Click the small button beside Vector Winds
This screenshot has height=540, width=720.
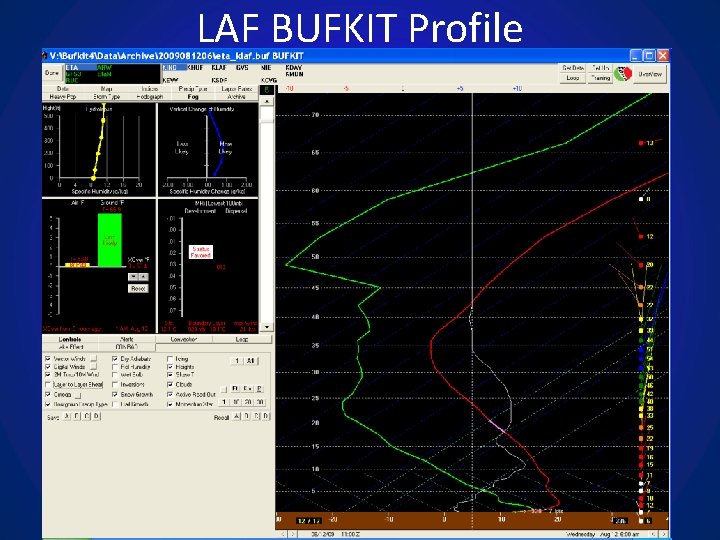(x=94, y=359)
